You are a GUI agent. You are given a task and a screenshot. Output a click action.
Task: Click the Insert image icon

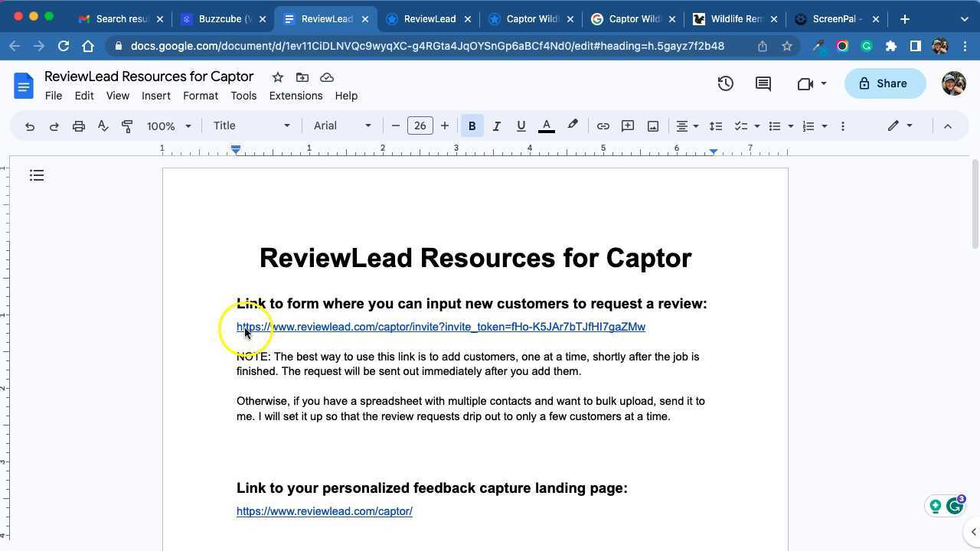(652, 126)
